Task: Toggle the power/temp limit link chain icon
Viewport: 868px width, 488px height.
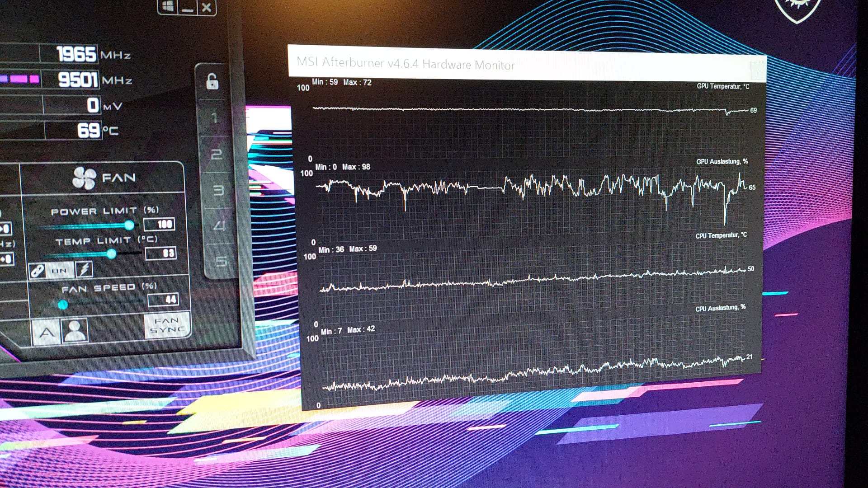Action: point(37,271)
